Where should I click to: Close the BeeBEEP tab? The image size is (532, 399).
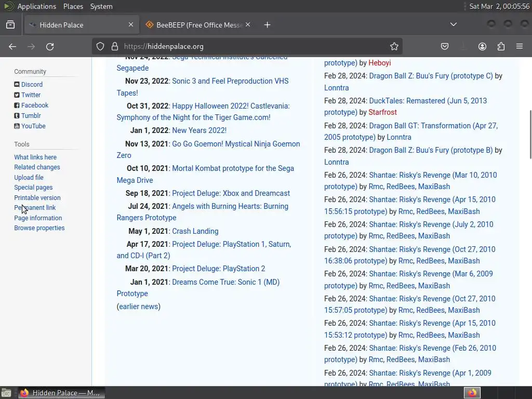click(x=248, y=24)
